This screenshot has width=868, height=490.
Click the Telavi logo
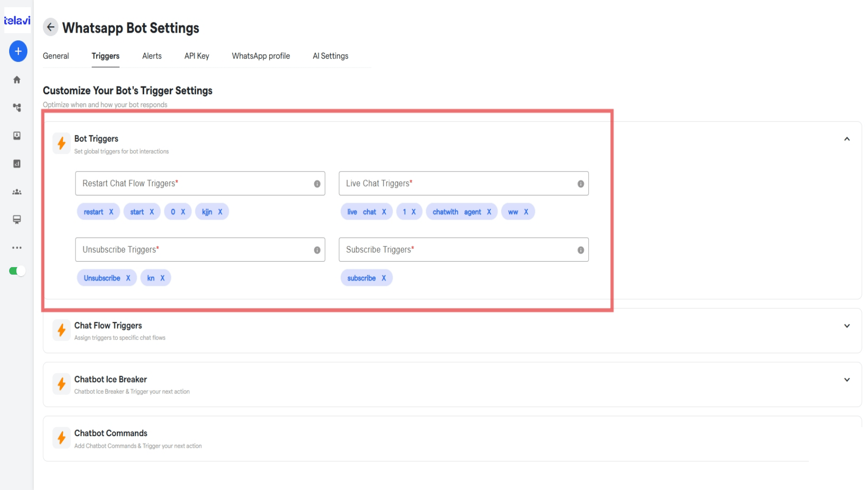(x=17, y=20)
